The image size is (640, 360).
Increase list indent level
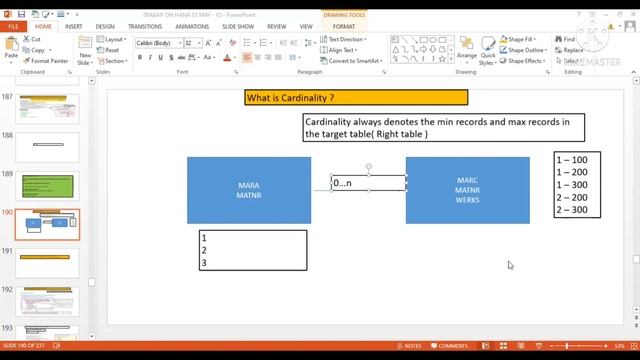(294, 43)
